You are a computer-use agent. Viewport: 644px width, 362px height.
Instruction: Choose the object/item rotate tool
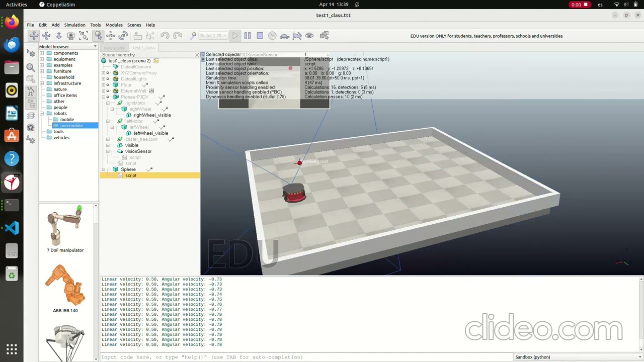[x=123, y=36]
